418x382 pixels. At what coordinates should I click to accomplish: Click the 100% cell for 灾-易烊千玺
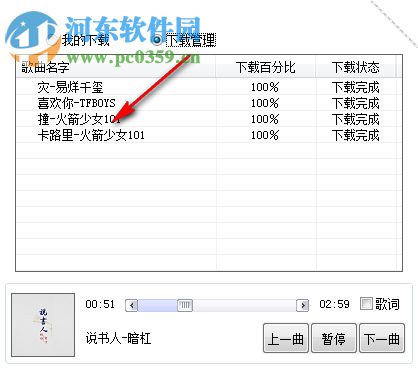point(265,87)
